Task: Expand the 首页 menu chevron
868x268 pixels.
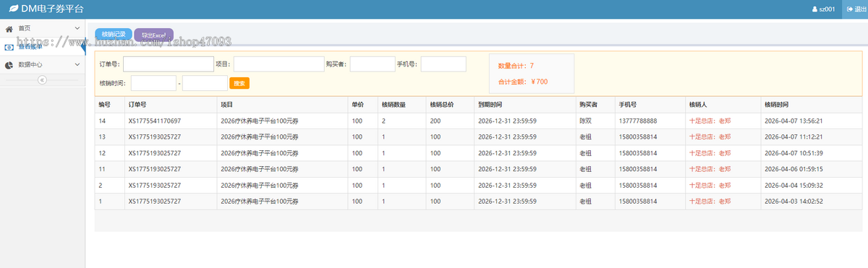Action: [x=77, y=28]
